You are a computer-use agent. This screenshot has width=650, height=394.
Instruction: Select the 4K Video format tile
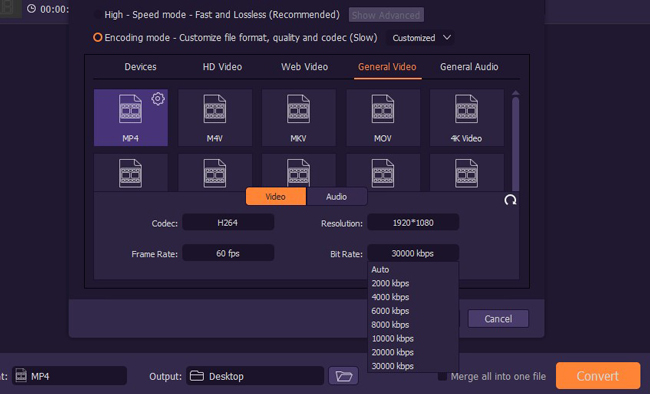point(466,117)
